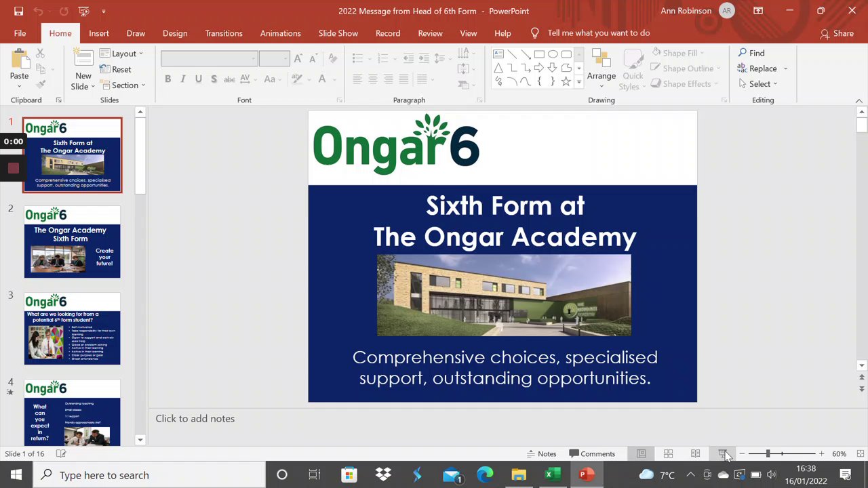
Task: Select the text box shape in gallery
Action: [498, 54]
